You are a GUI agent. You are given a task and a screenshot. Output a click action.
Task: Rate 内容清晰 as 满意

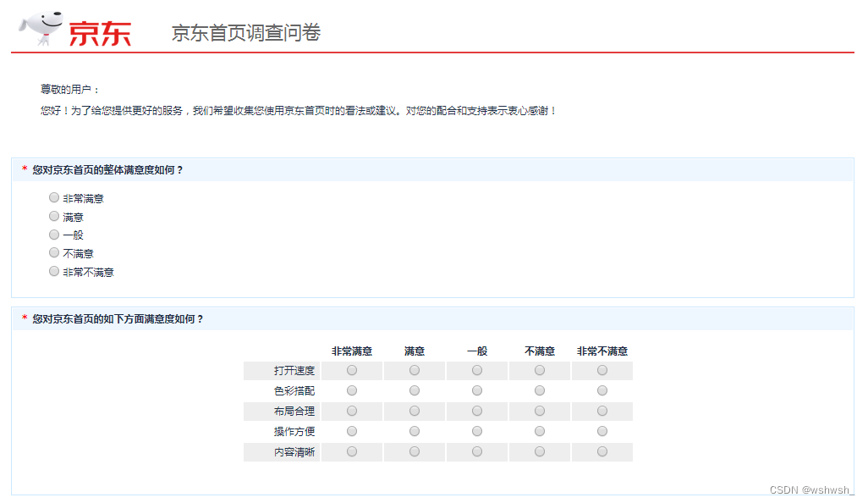click(414, 451)
